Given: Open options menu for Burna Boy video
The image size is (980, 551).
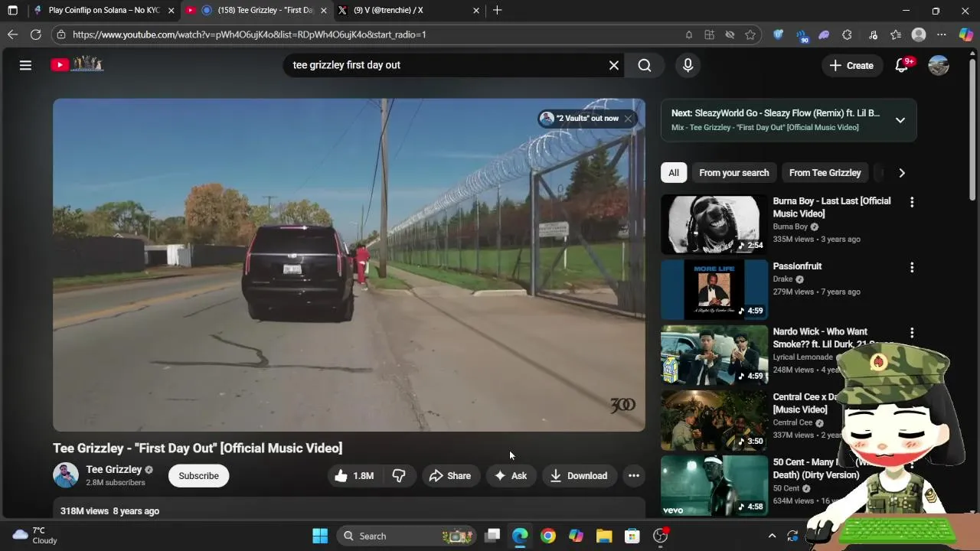Looking at the screenshot, I should pyautogui.click(x=911, y=202).
